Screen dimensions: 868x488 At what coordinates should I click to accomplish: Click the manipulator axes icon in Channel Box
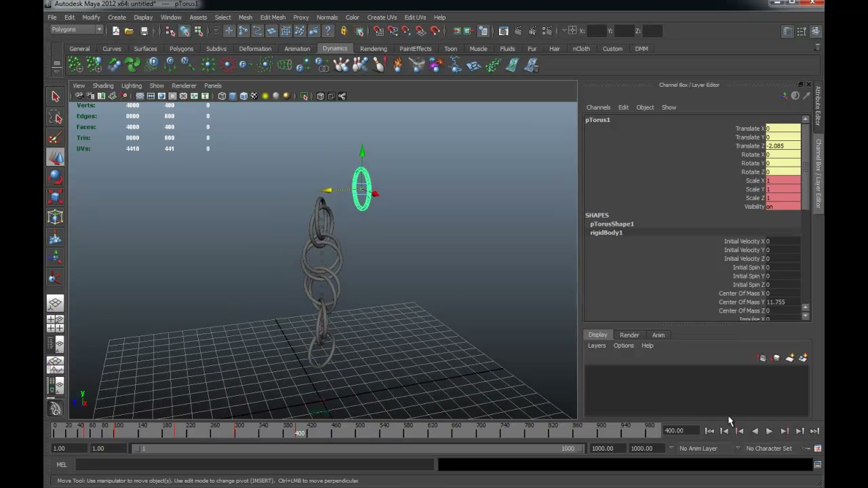(x=785, y=96)
